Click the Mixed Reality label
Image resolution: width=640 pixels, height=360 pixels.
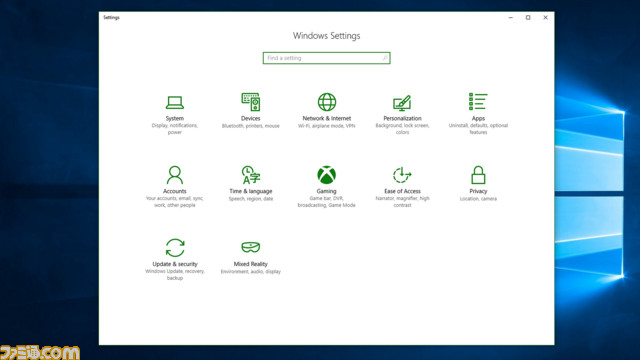(251, 264)
